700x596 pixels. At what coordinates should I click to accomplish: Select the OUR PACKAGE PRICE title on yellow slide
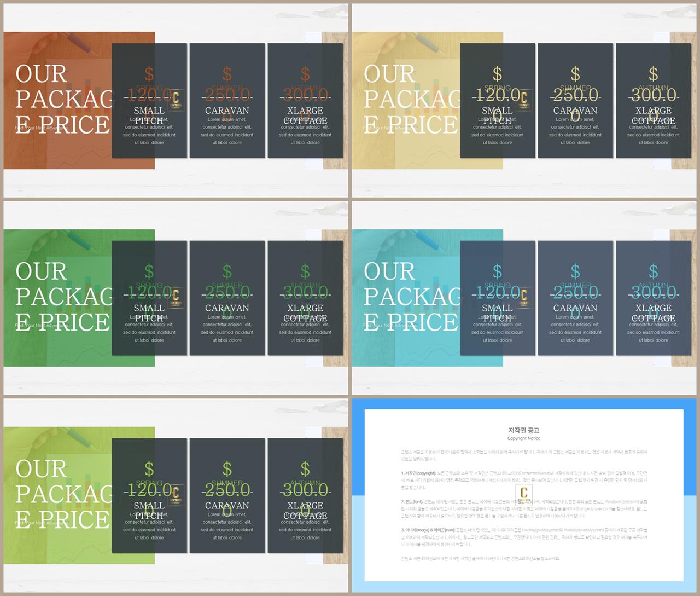pyautogui.click(x=412, y=99)
